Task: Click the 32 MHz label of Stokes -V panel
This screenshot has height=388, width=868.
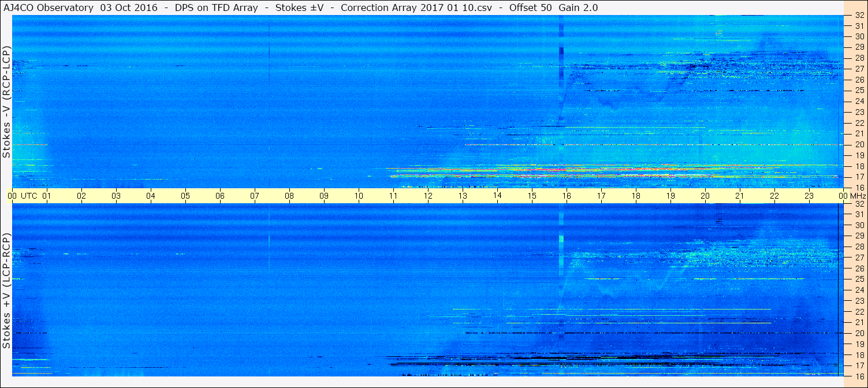Action: pos(859,15)
